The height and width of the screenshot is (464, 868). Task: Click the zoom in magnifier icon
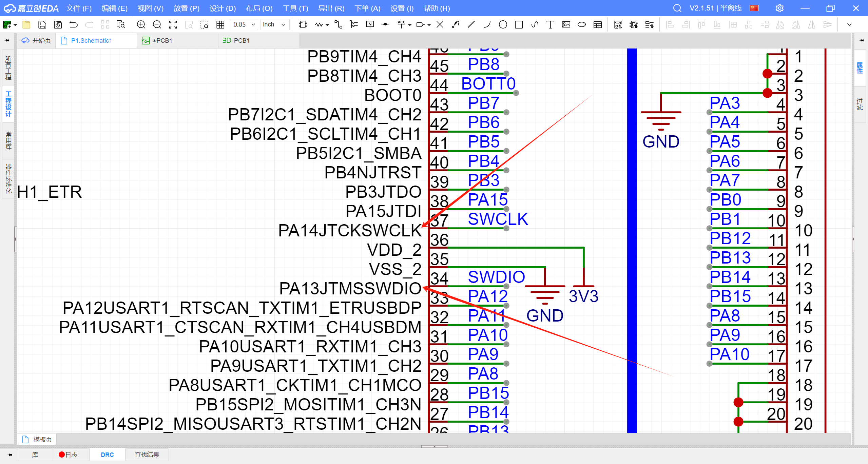141,24
